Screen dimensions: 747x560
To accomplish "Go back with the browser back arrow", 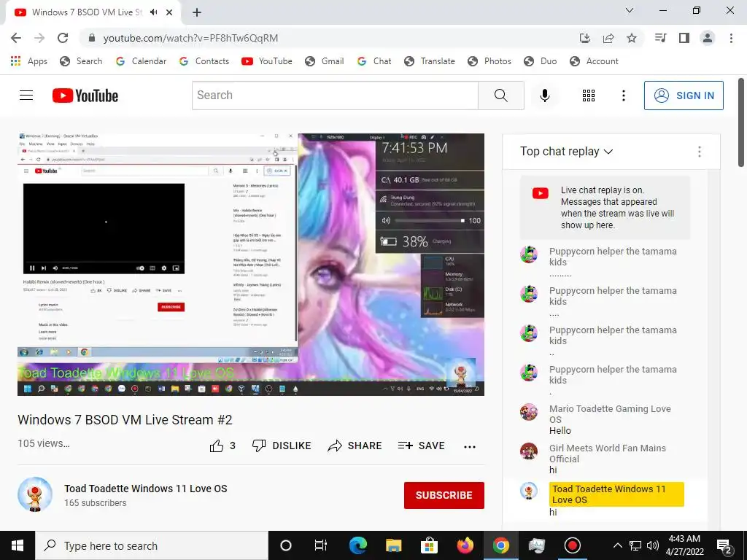I will click(x=16, y=38).
